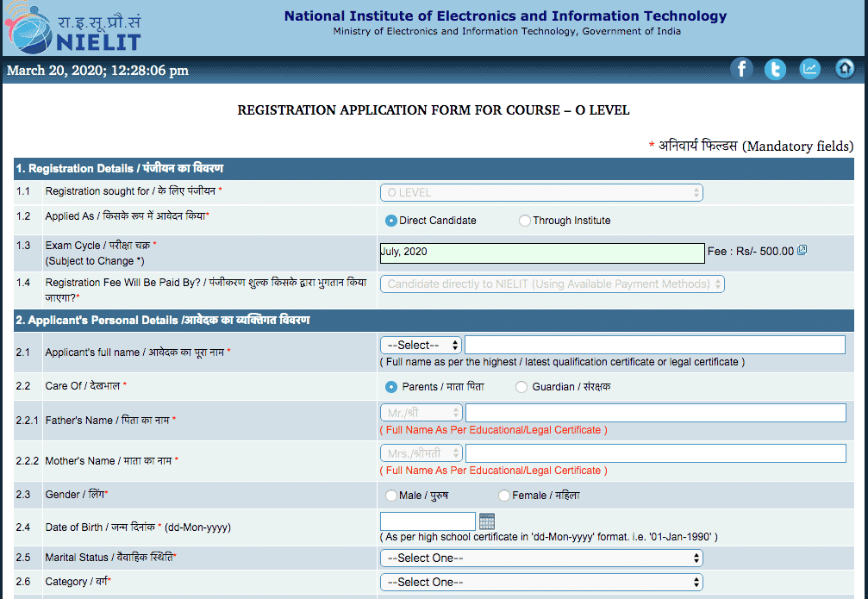
Task: Open the name title Select dropdown
Action: [420, 344]
